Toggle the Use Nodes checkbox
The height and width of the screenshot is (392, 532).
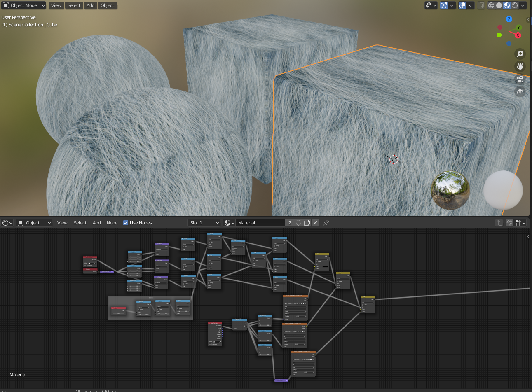[126, 223]
